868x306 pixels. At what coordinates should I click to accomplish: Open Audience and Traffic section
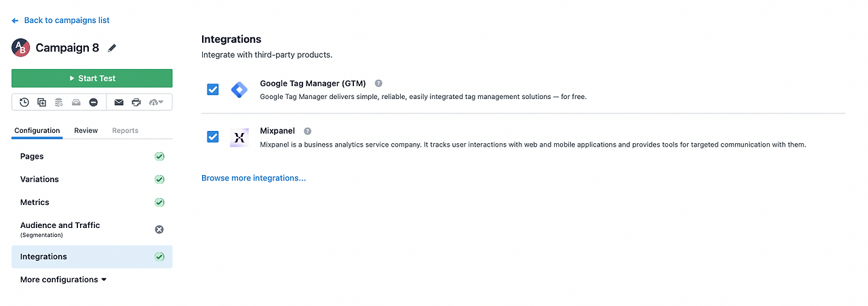(92, 229)
